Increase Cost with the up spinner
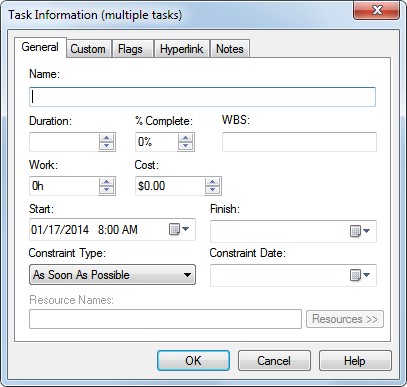The image size is (407, 387). [x=212, y=182]
